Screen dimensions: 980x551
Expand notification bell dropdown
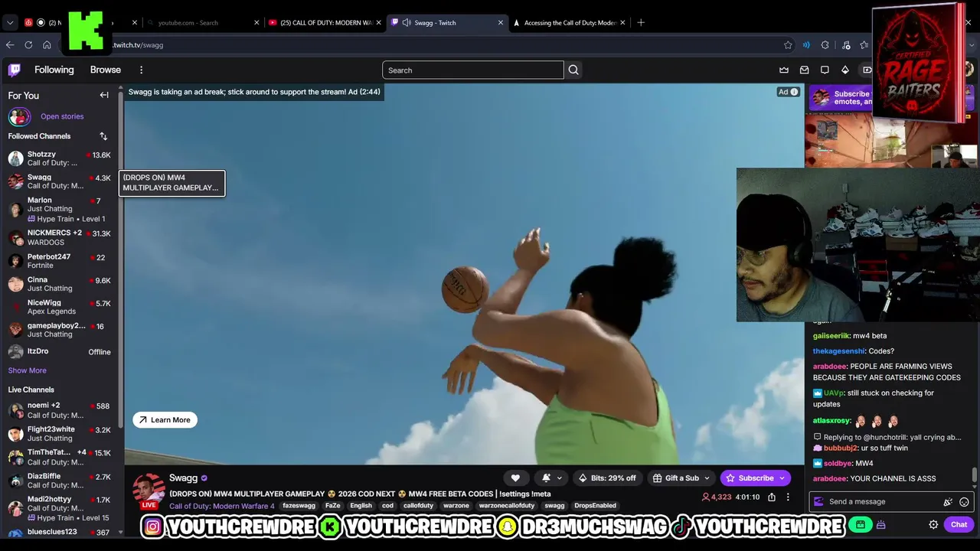coord(559,478)
